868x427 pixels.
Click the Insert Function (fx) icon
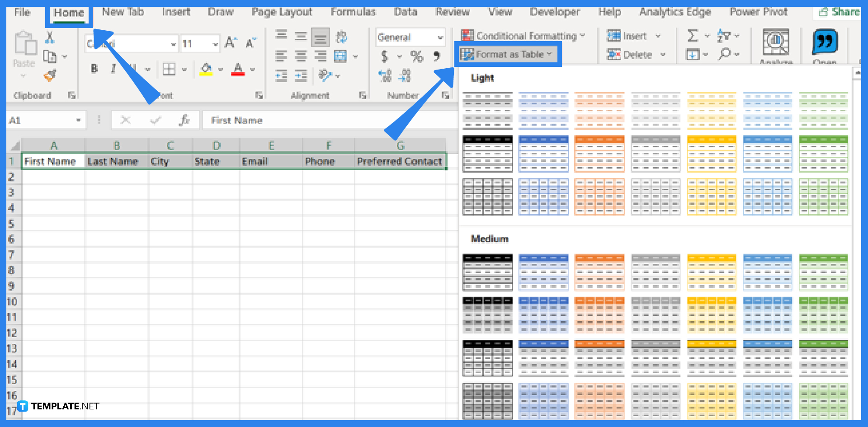point(185,120)
